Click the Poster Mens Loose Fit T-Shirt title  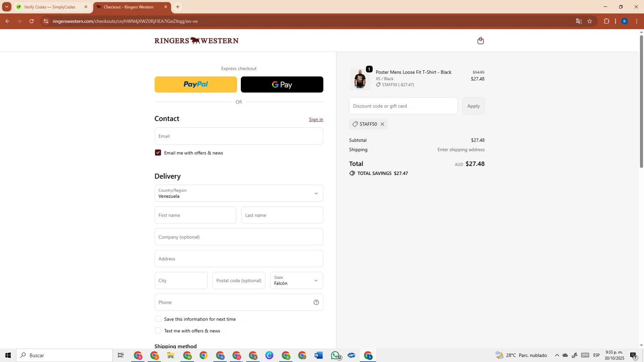(413, 72)
